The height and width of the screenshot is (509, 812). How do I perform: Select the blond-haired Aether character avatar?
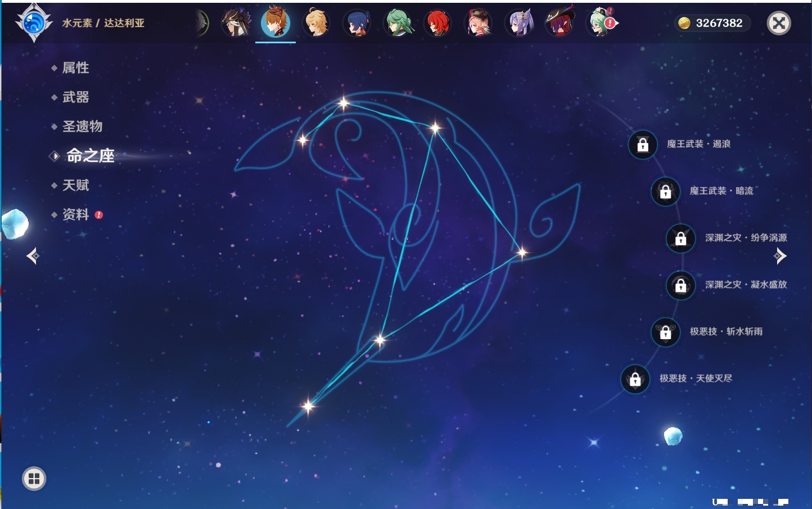(x=317, y=23)
